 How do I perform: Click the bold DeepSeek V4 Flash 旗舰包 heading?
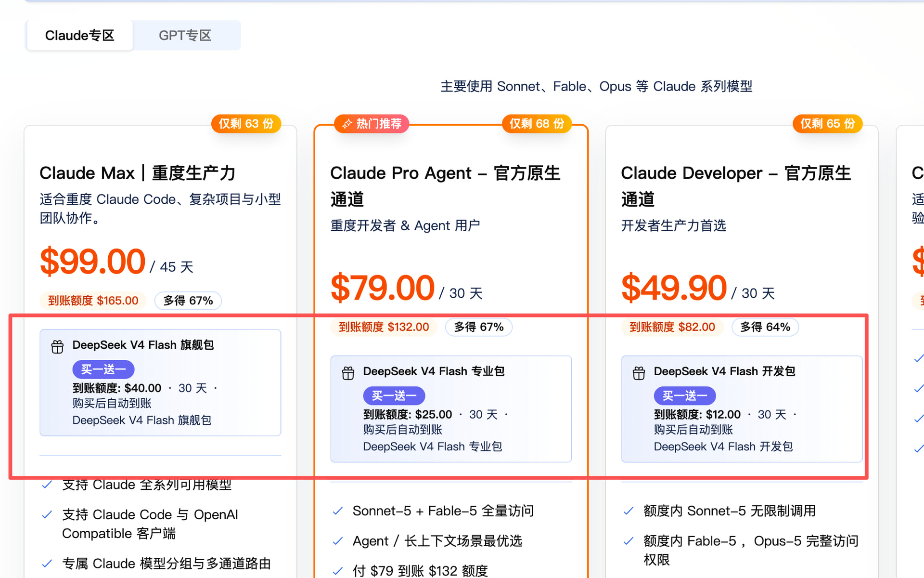pyautogui.click(x=143, y=345)
